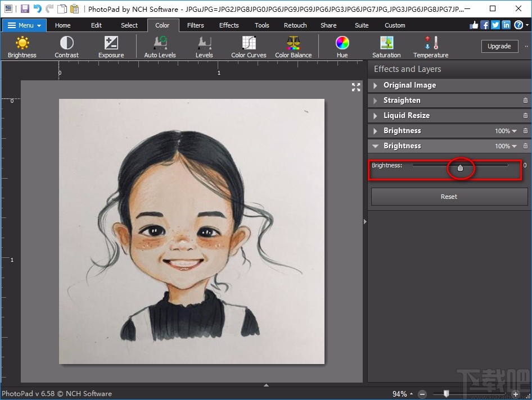
Task: Open the Temperature adjustment
Action: pyautogui.click(x=430, y=46)
